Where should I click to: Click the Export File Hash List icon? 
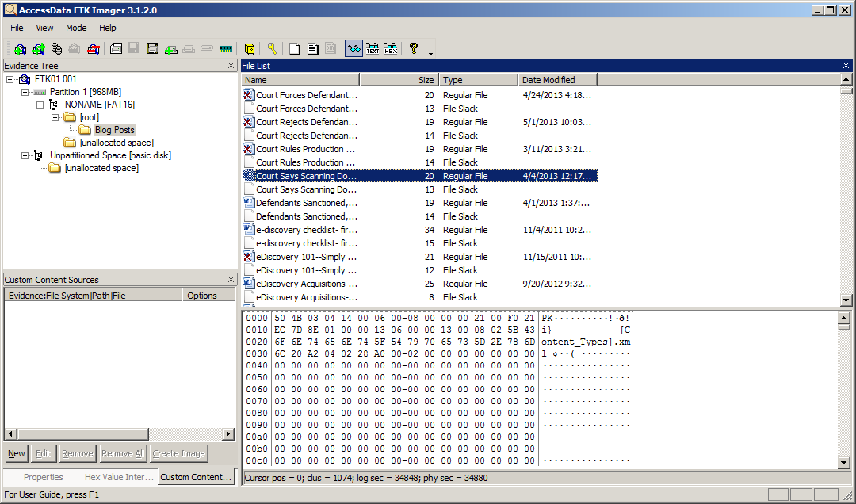click(x=313, y=48)
